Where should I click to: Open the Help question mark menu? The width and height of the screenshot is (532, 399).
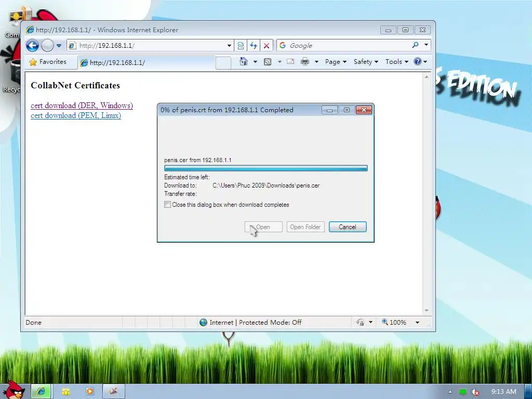[x=420, y=62]
